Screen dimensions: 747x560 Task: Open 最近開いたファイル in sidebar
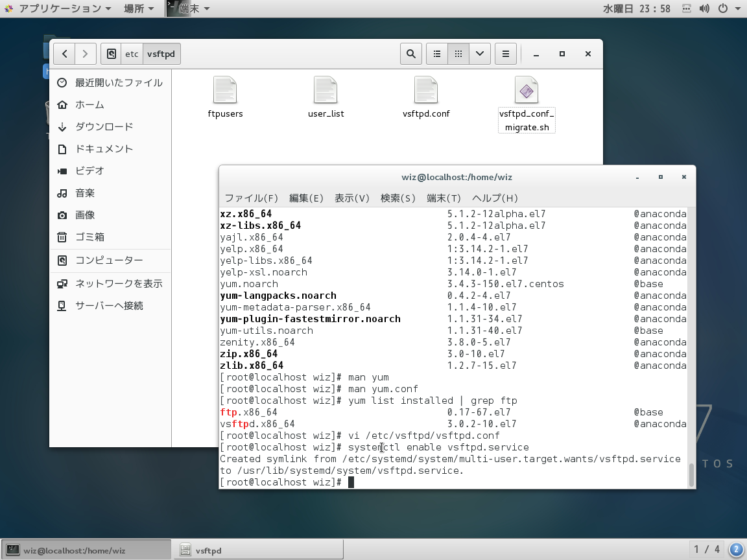(110, 83)
